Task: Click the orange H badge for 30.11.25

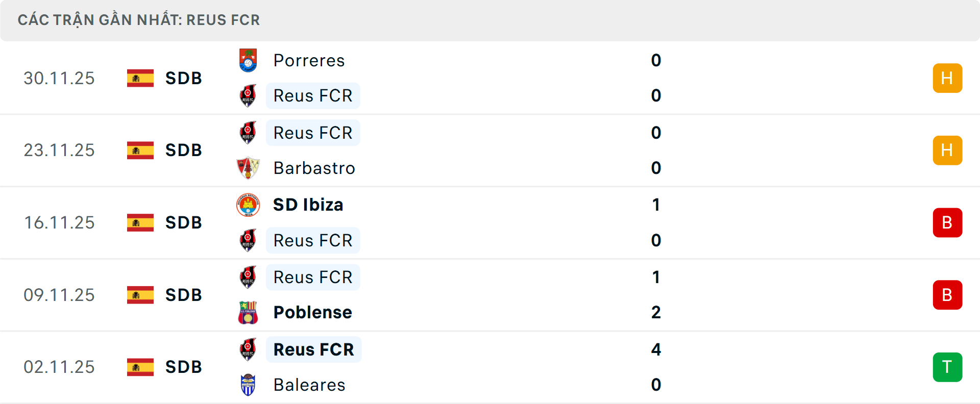Action: tap(947, 78)
